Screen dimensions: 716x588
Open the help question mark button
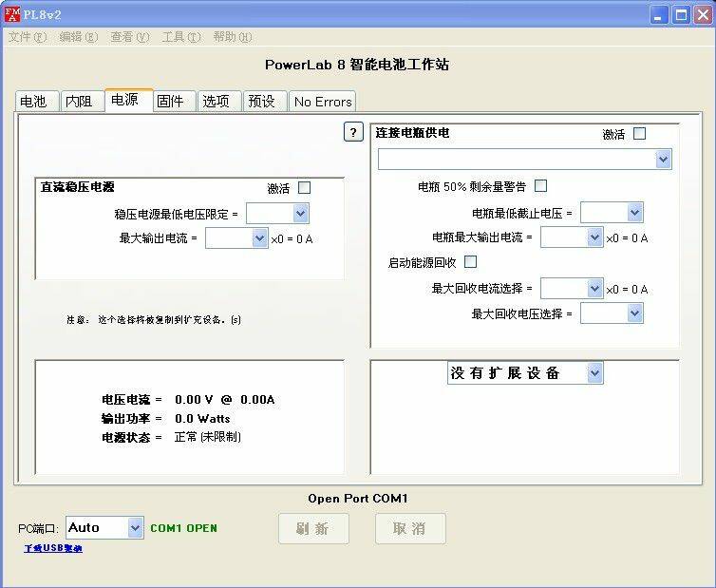[353, 132]
